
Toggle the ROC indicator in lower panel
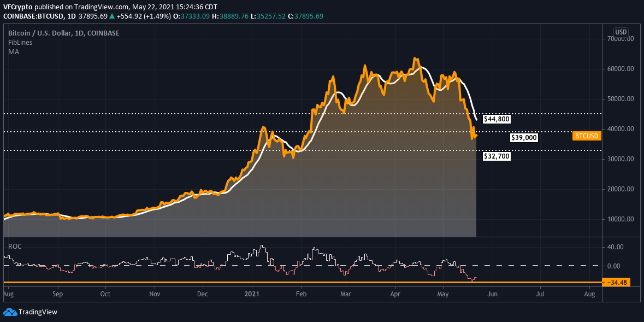pyautogui.click(x=14, y=247)
